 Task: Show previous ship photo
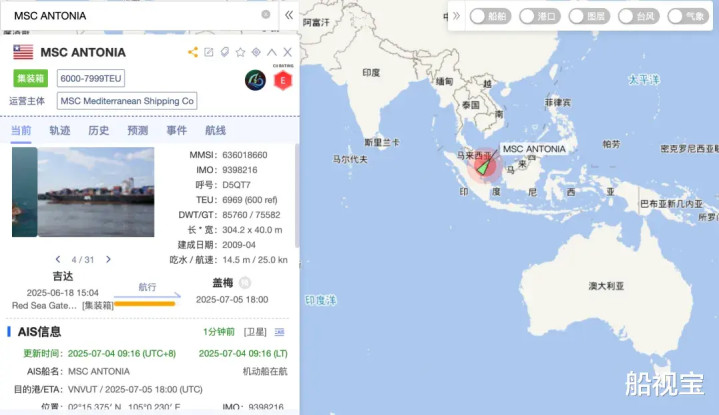point(58,259)
